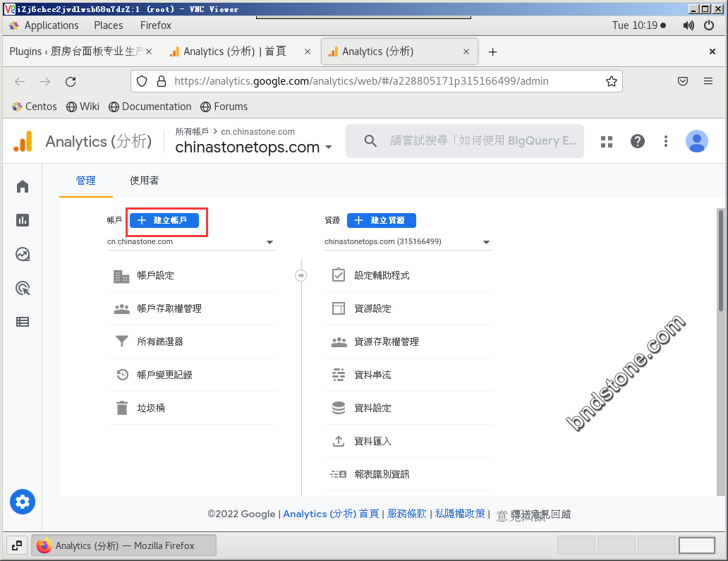
Task: Click the 帳戶設定 building icon
Action: [121, 276]
